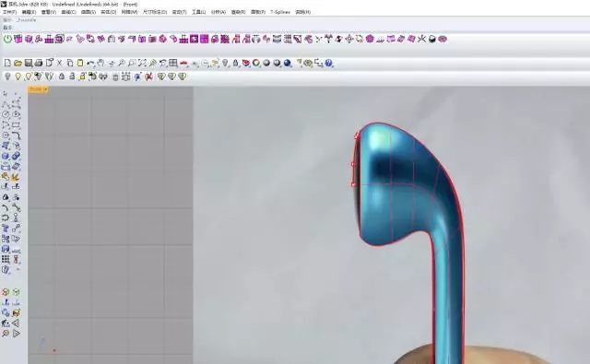Screen dimensions: 590x364
Task: Select the middle red control point on earphone curve
Action: (353, 164)
